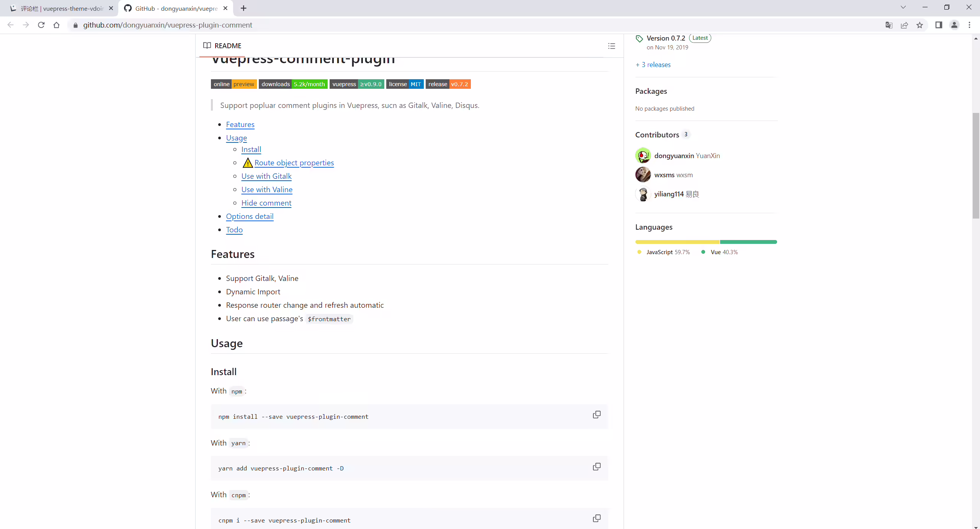Viewport: 980px width, 529px height.
Task: Click the Google Translate page icon
Action: tap(889, 25)
